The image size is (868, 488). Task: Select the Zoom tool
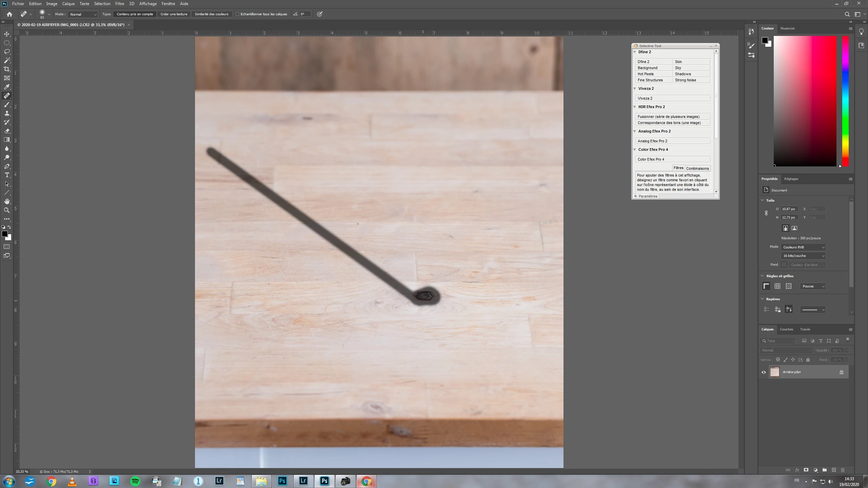coord(7,210)
